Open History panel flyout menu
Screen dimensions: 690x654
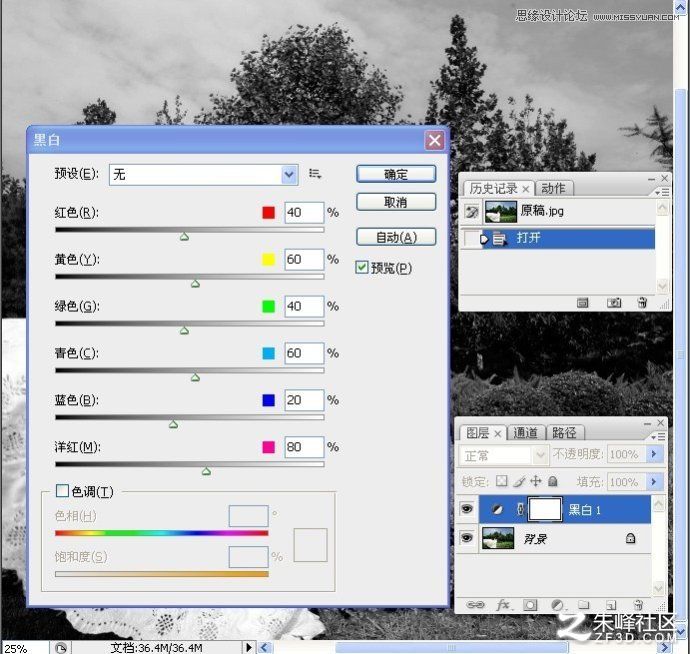[x=662, y=192]
